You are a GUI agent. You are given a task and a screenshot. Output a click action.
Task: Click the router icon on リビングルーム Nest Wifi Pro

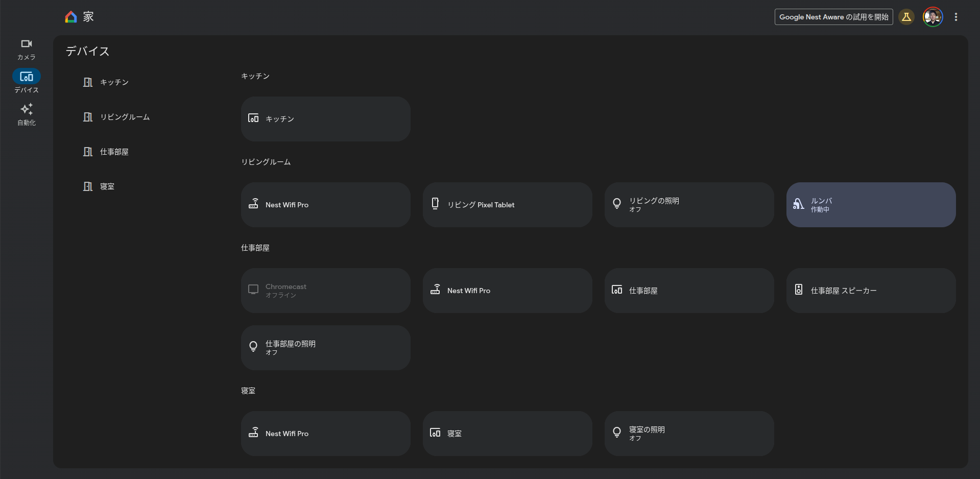click(253, 203)
